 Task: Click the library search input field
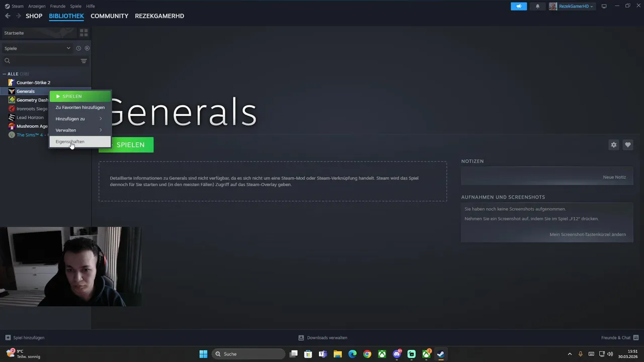[x=45, y=61]
